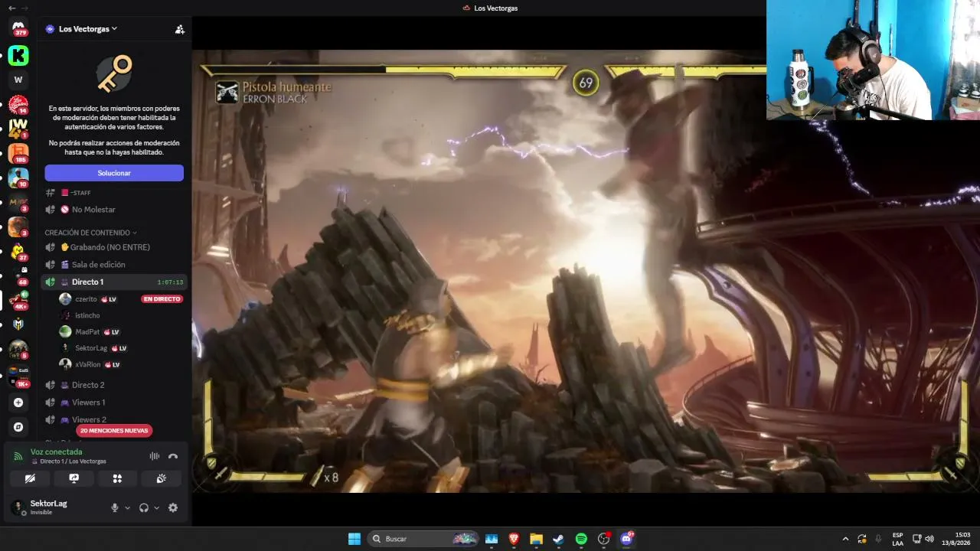Viewport: 980px width, 551px height.
Task: Click the Solucionar button
Action: point(114,173)
